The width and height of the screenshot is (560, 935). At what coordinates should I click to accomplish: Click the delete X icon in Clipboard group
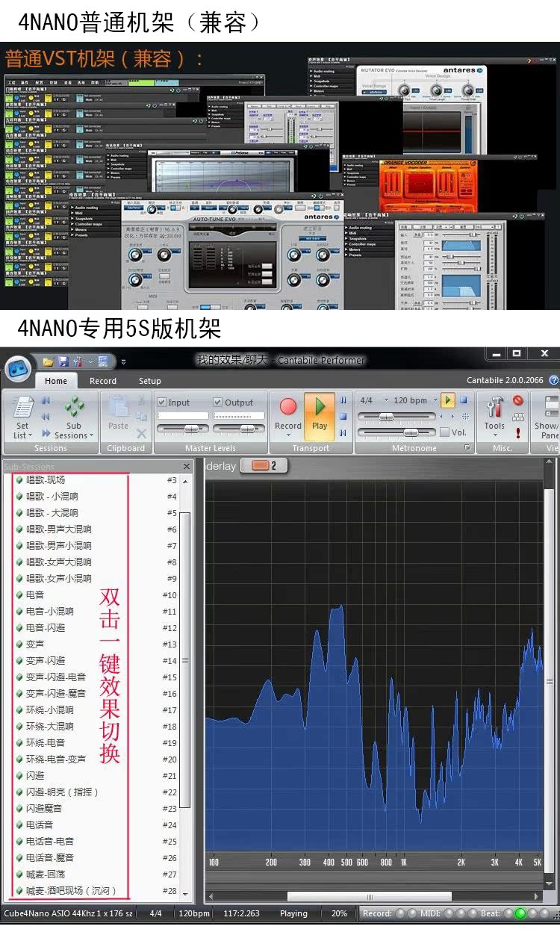coord(141,433)
